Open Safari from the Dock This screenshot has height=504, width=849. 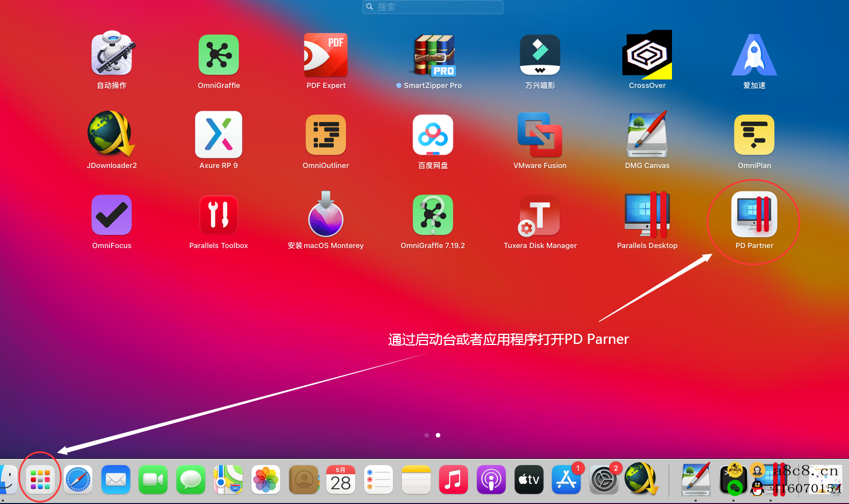tap(78, 480)
